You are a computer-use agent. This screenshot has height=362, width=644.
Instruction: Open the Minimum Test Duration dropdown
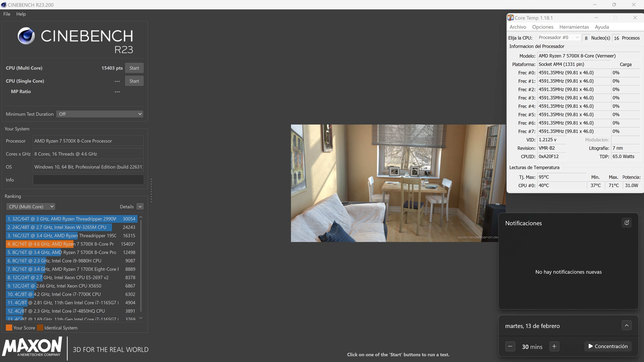(100, 114)
